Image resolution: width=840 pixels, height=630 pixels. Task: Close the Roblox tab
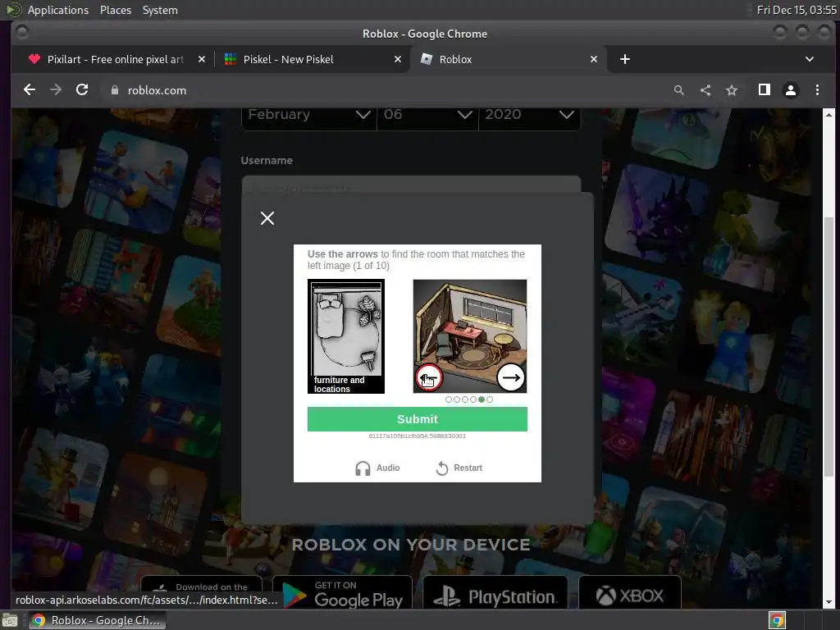tap(594, 59)
